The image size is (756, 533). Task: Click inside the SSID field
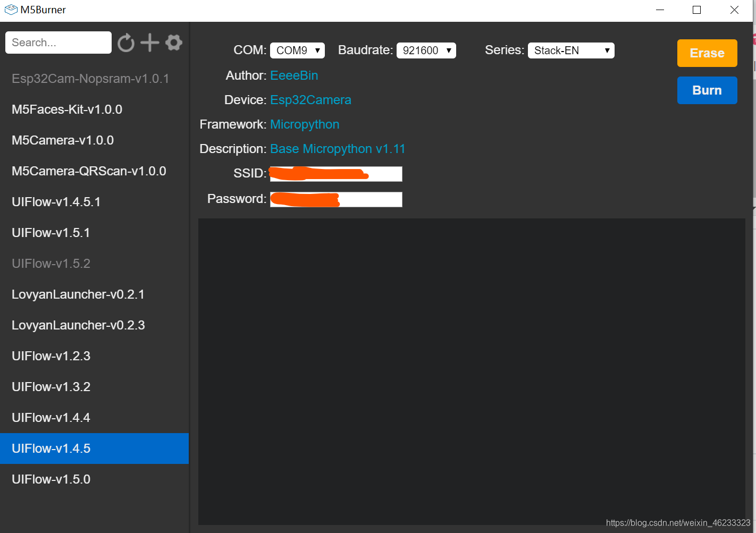(336, 174)
